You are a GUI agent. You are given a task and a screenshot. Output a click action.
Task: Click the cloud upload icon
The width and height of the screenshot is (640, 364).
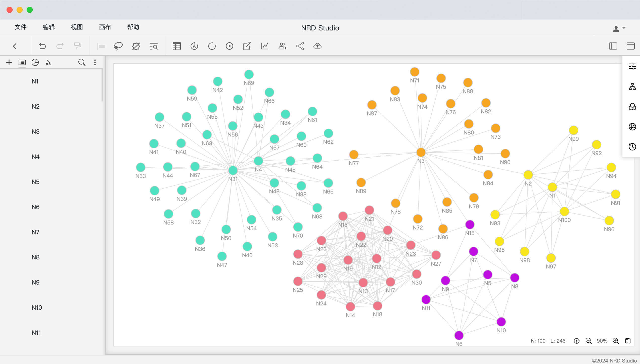pos(317,46)
